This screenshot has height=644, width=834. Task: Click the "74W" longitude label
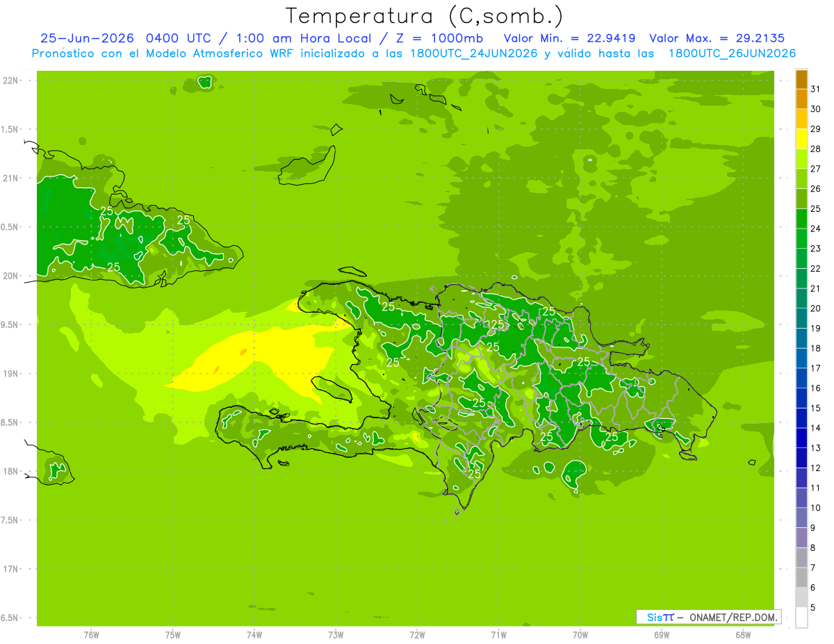(254, 634)
